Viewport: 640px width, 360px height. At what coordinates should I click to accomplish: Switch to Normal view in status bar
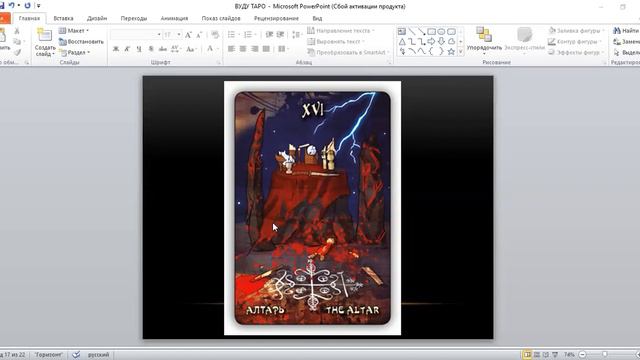(x=527, y=354)
